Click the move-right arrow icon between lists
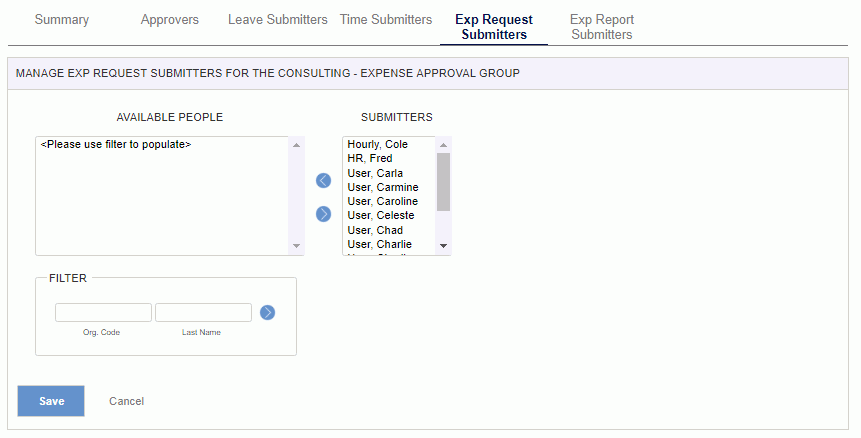 click(x=323, y=213)
